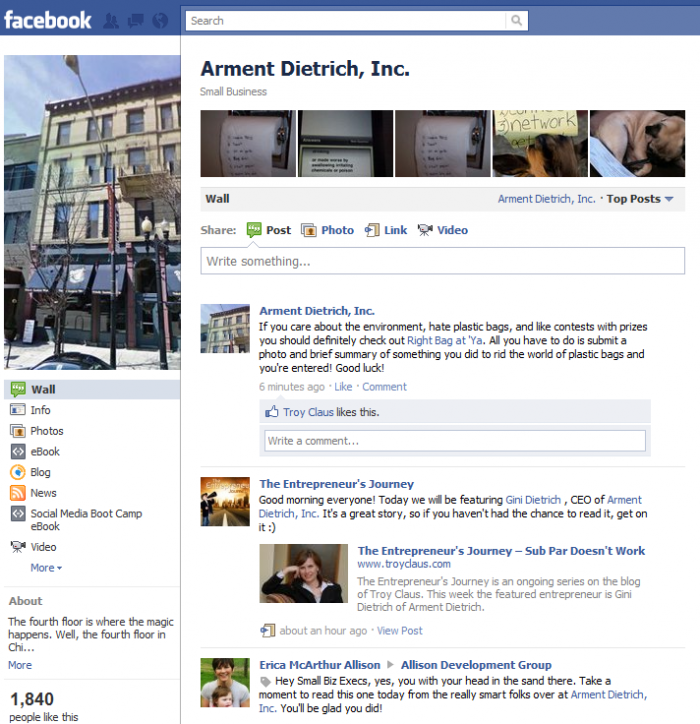Open the notifications globe icon
Image resolution: width=700 pixels, height=724 pixels.
click(160, 21)
